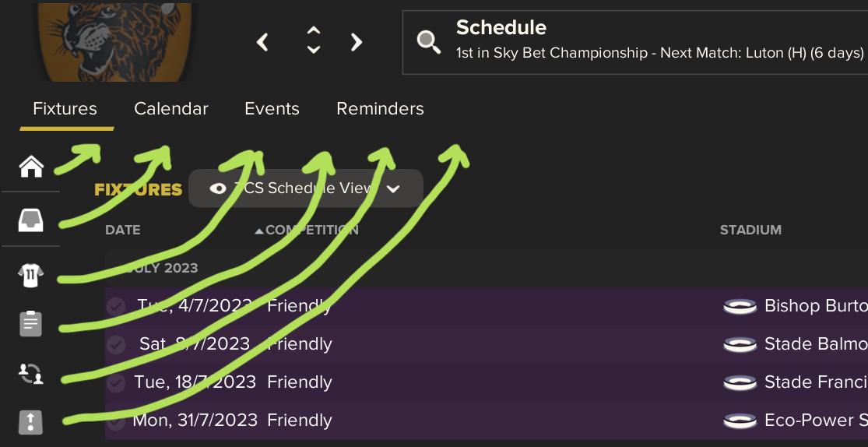Open the clipboard tactics icon in sidebar
This screenshot has height=447, width=868.
point(31,323)
